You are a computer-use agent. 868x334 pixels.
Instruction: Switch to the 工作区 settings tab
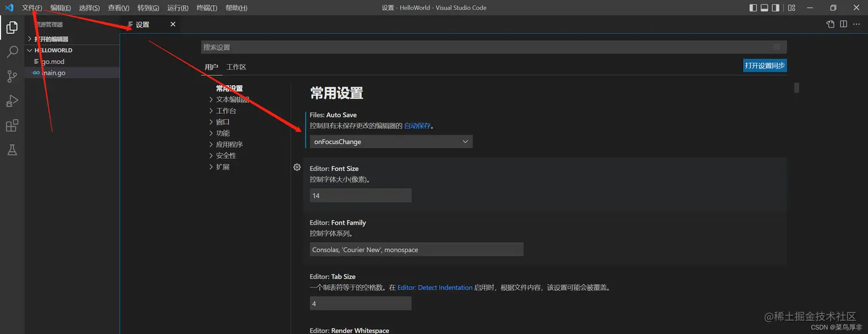[236, 67]
